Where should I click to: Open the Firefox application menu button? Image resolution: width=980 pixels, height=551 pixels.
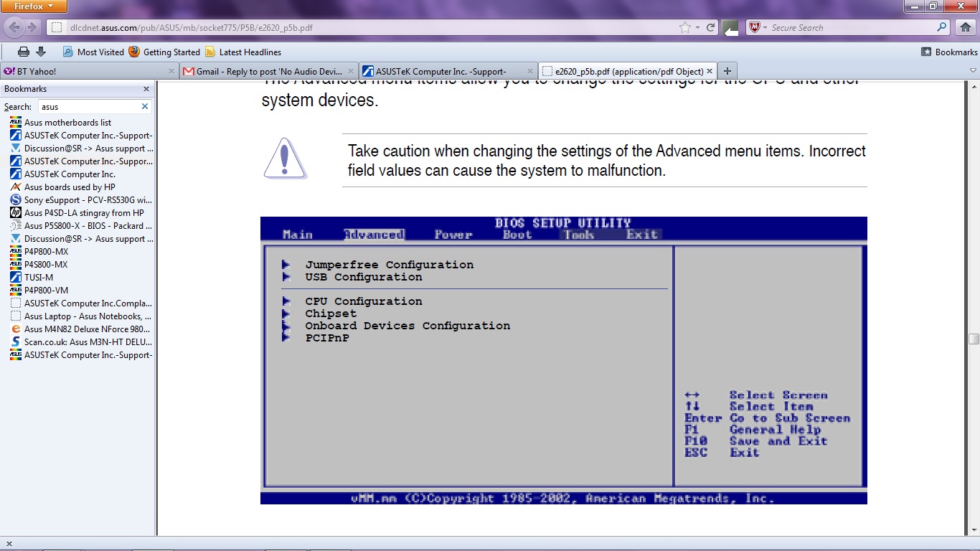(34, 6)
